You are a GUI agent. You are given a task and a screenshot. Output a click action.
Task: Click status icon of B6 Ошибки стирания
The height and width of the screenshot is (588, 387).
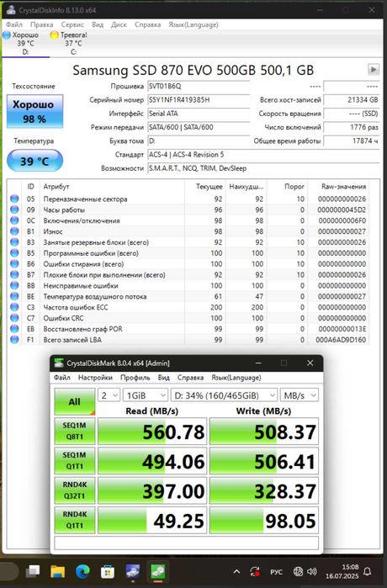tap(14, 264)
